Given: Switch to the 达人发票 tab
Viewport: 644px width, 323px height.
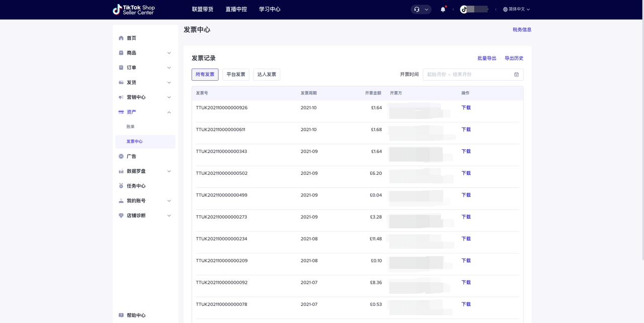Looking at the screenshot, I should (x=267, y=75).
